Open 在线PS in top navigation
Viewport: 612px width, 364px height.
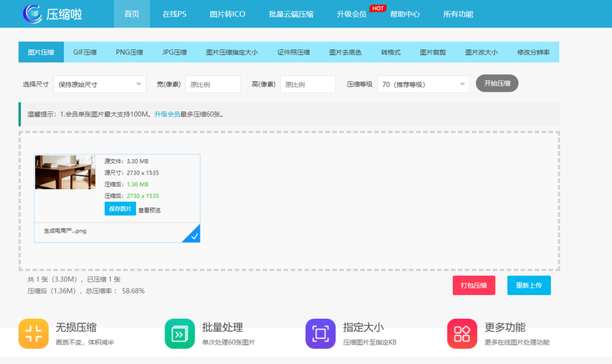coord(174,14)
